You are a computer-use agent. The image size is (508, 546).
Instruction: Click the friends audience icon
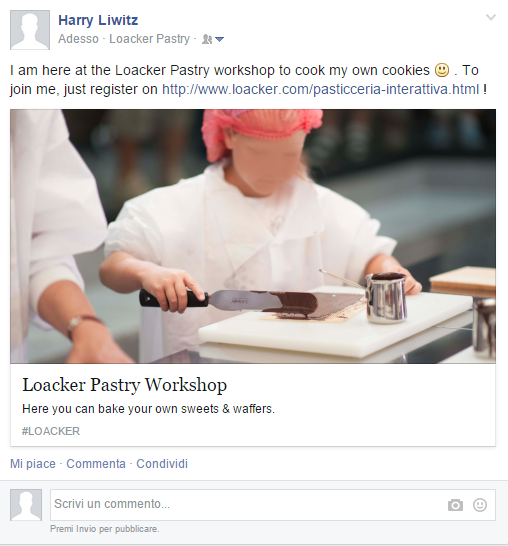207,39
